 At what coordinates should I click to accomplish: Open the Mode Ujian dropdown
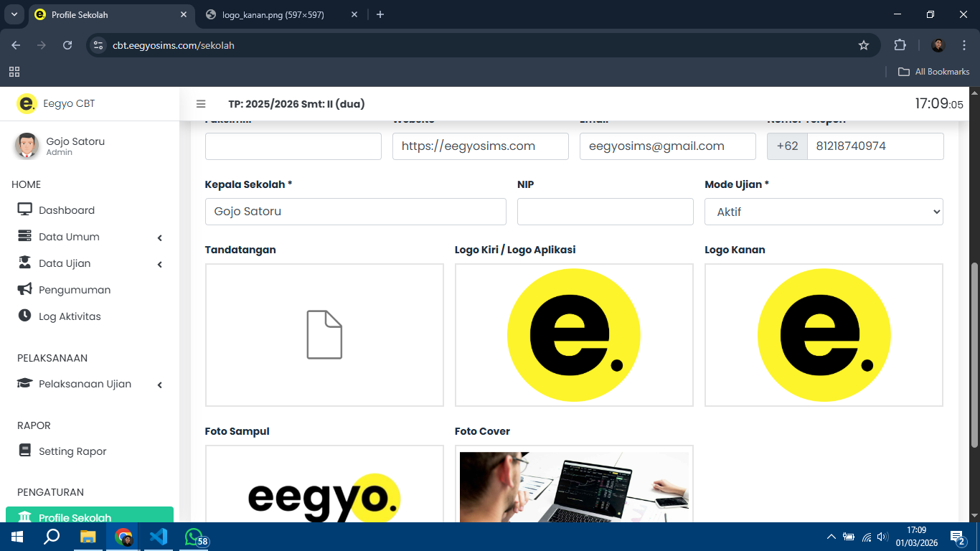[x=824, y=212]
